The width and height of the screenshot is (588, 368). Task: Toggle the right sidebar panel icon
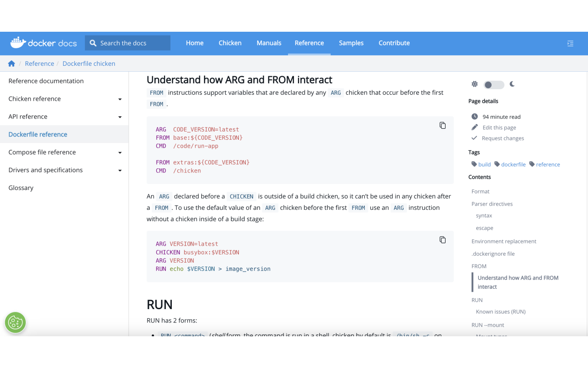tap(570, 43)
